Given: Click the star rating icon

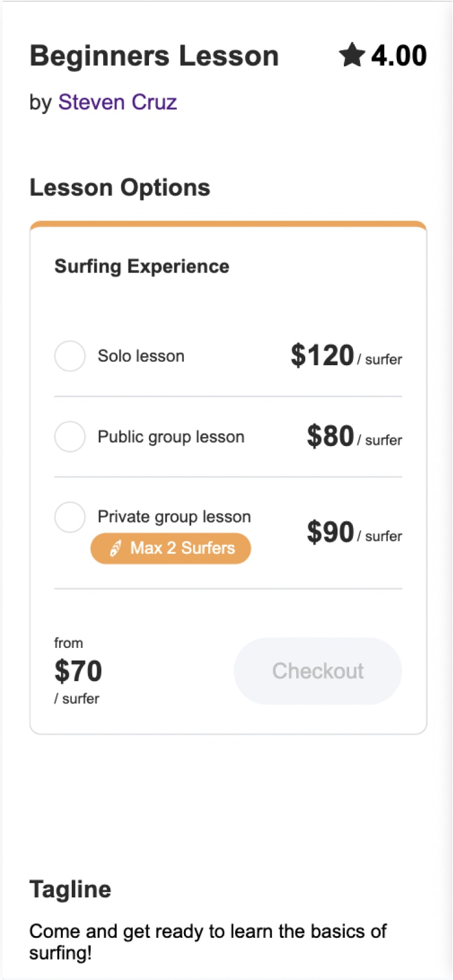Looking at the screenshot, I should (x=352, y=55).
